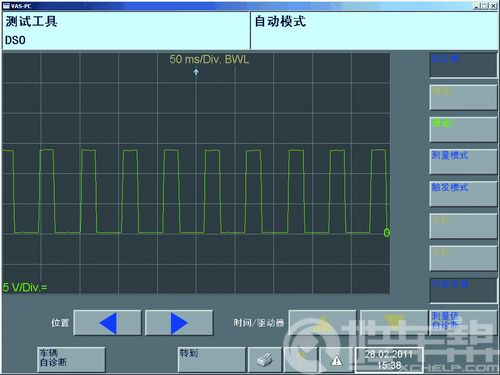This screenshot has width=500, height=375.
Task: Shift waveform position left with blue arrow
Action: pos(107,323)
